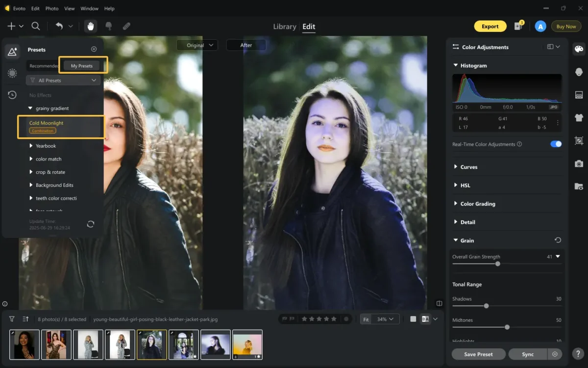588x368 pixels.
Task: Open the Color Adjustments palette tab icon
Action: tap(579, 49)
